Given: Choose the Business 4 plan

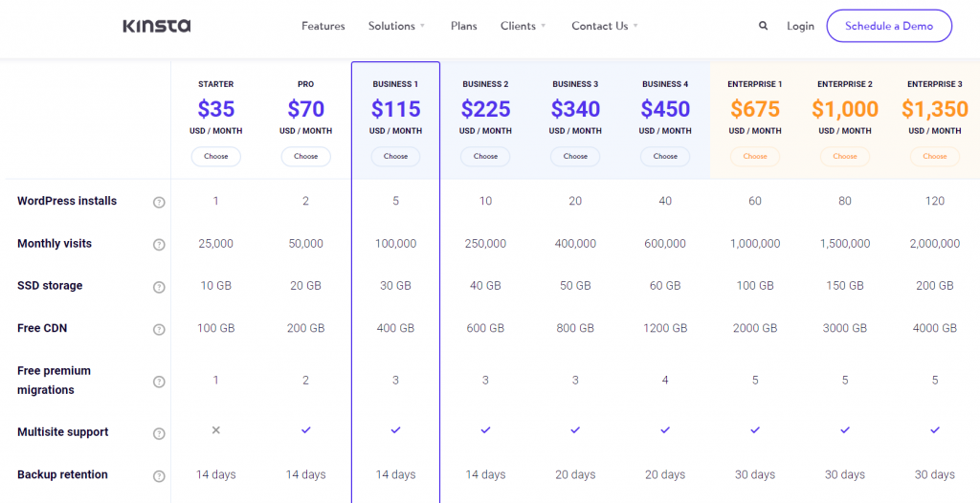Looking at the screenshot, I should click(665, 156).
